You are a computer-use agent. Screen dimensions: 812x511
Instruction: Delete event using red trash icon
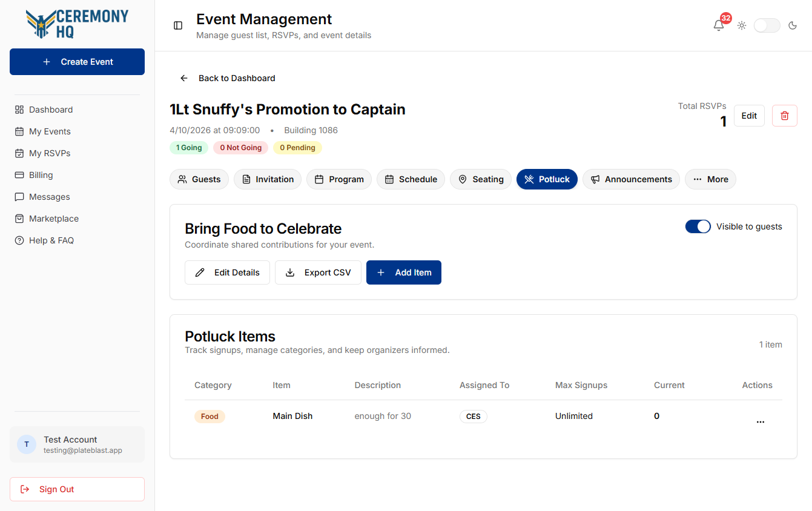[785, 116]
